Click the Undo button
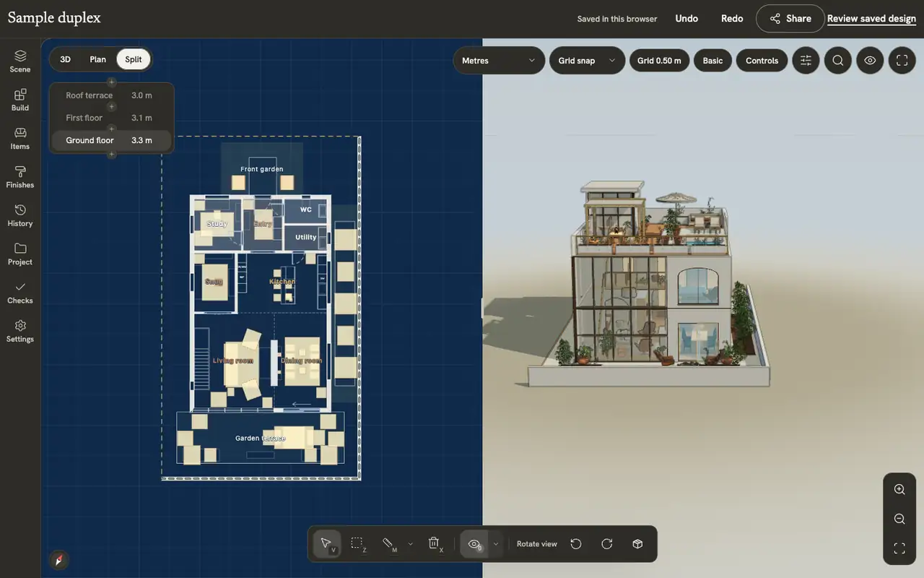The width and height of the screenshot is (924, 578). click(x=687, y=19)
